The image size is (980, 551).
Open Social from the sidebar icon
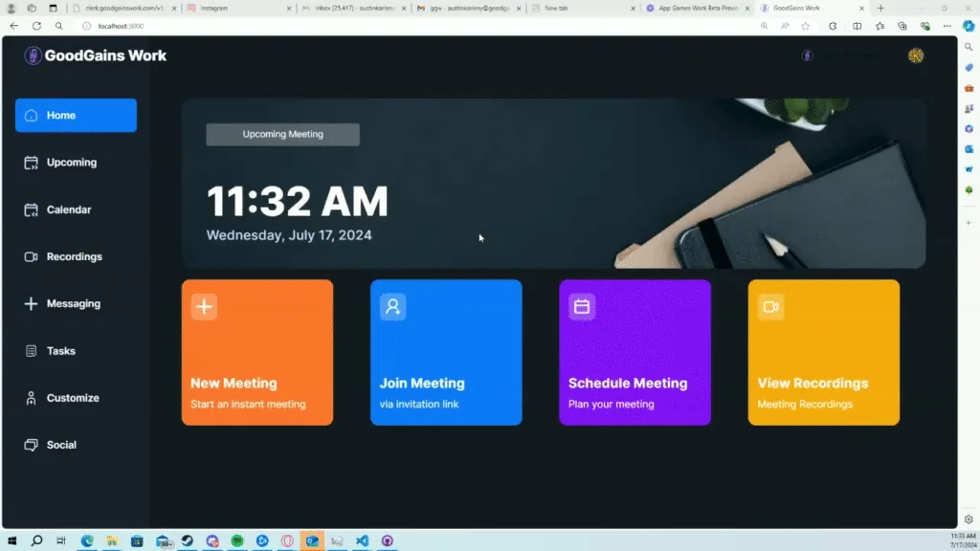[29, 445]
